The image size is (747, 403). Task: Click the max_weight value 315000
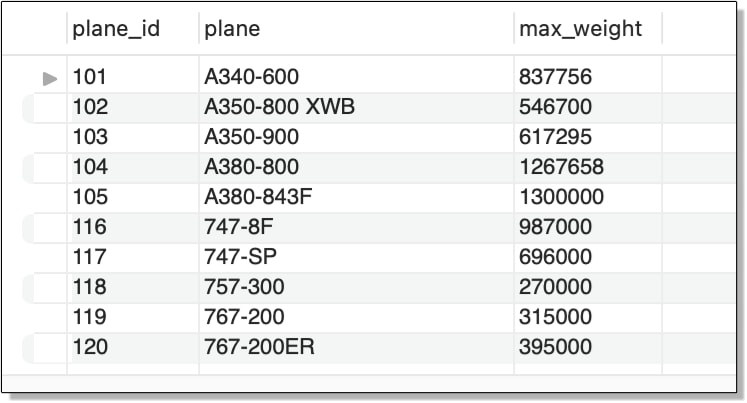tap(587, 317)
